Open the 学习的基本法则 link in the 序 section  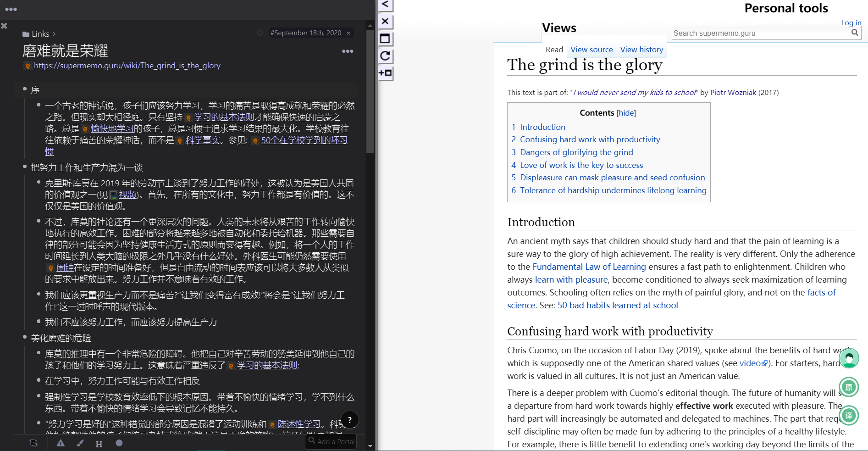click(224, 117)
